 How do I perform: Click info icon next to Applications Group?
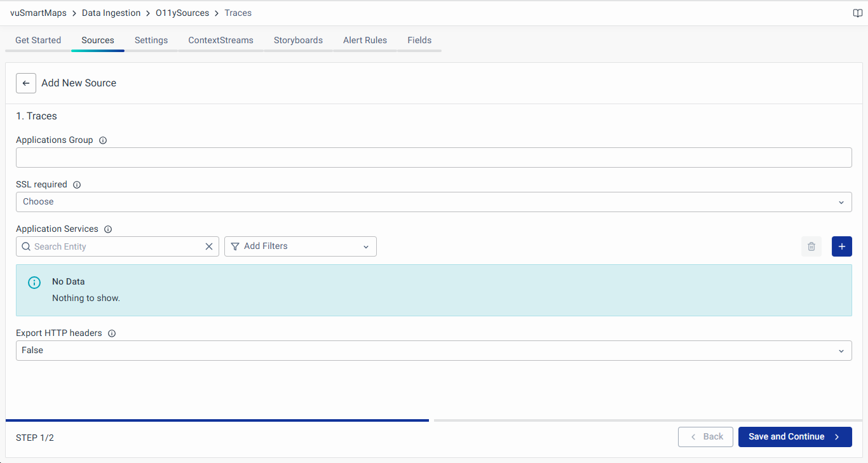103,140
